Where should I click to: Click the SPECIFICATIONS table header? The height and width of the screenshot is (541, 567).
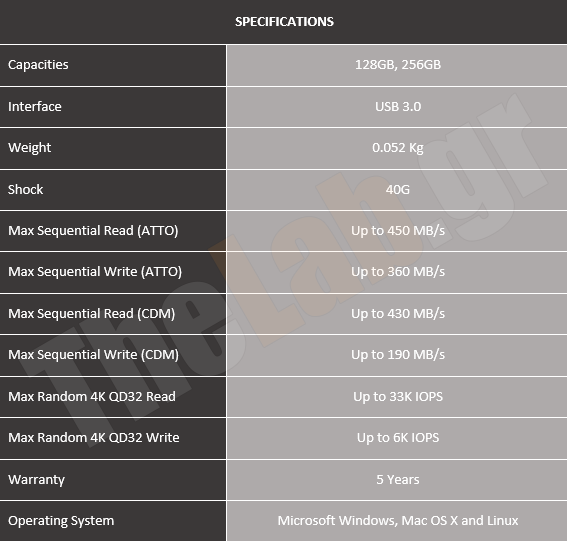click(284, 22)
